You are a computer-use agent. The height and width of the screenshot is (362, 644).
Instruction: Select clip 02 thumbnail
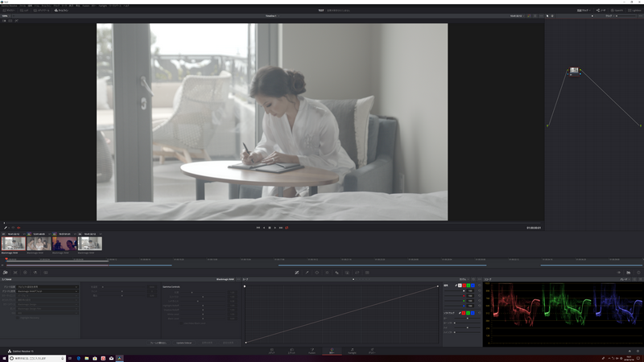pos(39,244)
